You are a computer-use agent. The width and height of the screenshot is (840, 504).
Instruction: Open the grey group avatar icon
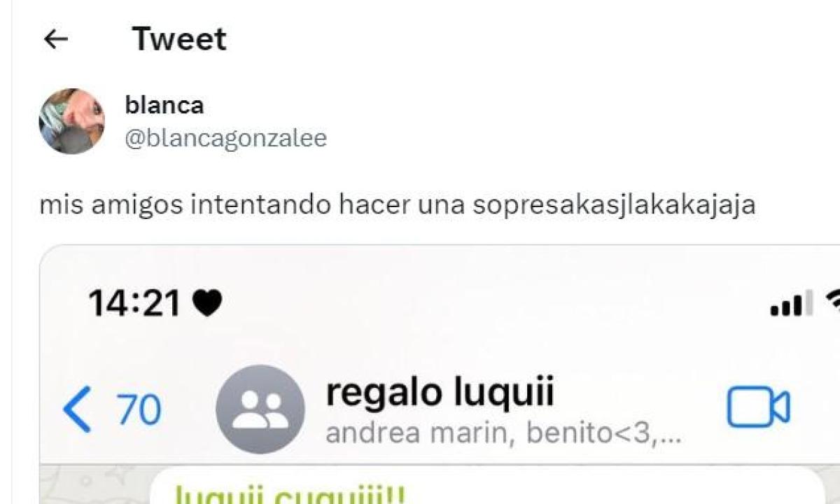click(260, 409)
